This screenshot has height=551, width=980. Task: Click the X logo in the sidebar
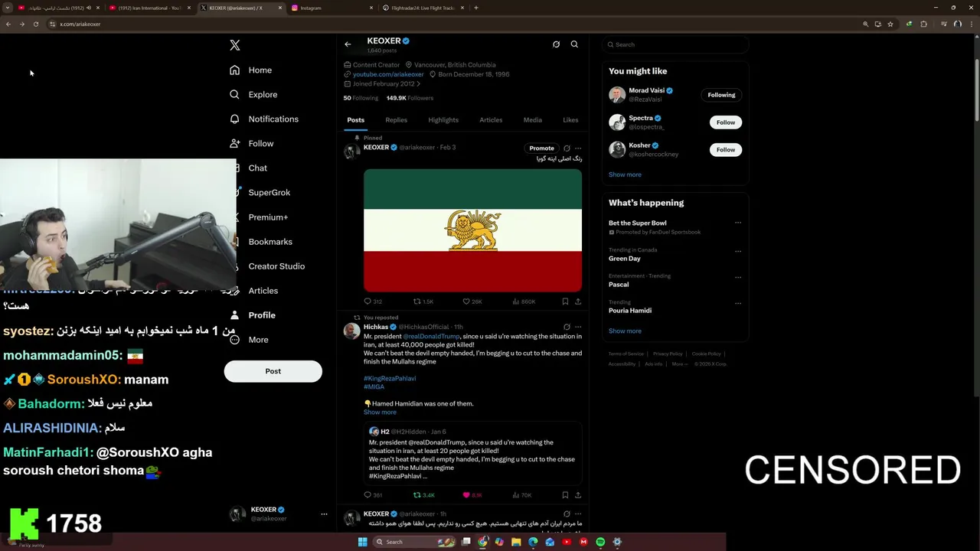pos(235,45)
